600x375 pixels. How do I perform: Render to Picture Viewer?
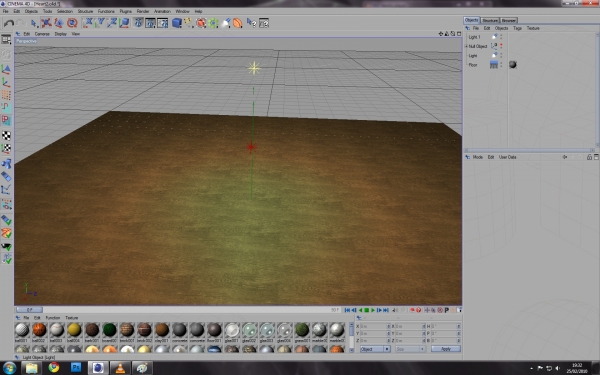pos(150,23)
